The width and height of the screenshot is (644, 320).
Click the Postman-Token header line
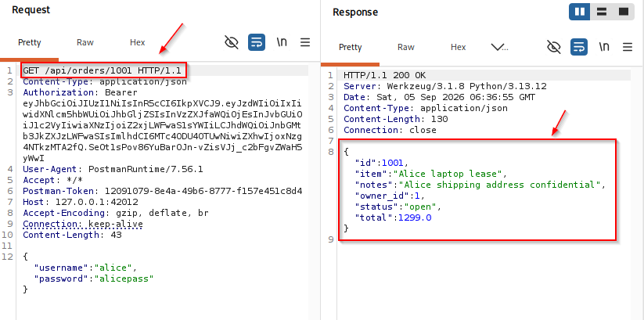click(x=163, y=191)
